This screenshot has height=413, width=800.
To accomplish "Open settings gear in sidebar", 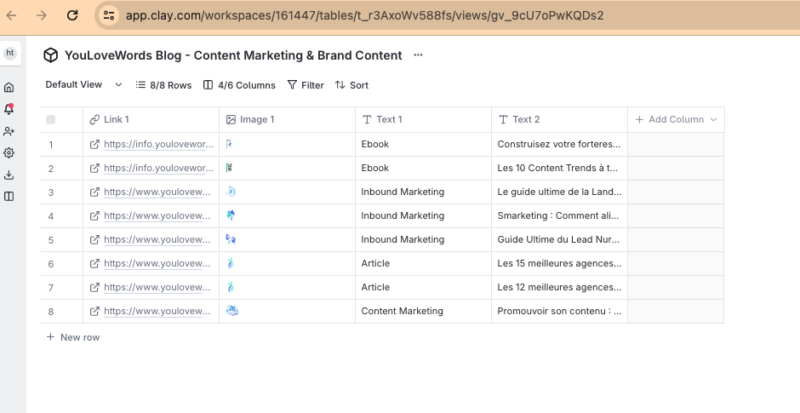I will [9, 153].
